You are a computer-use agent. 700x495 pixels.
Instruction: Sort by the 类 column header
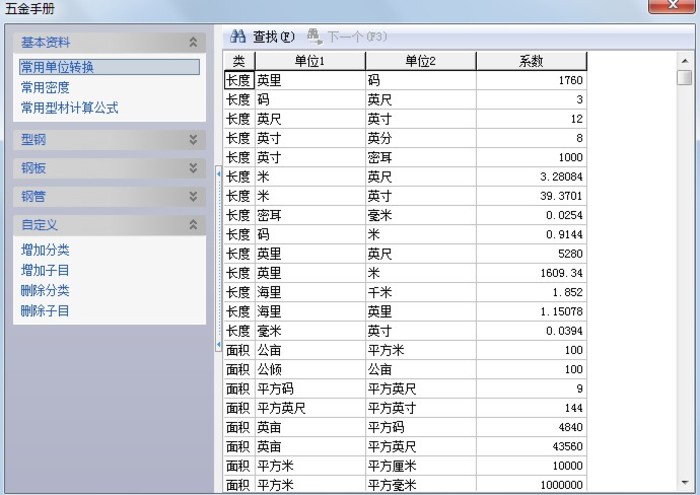pos(239,61)
